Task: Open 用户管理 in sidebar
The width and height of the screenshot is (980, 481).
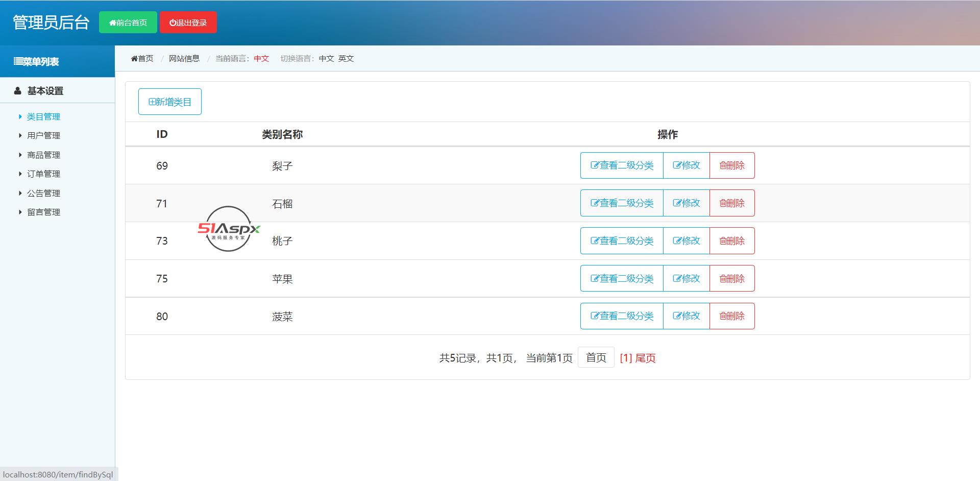Action: [43, 136]
